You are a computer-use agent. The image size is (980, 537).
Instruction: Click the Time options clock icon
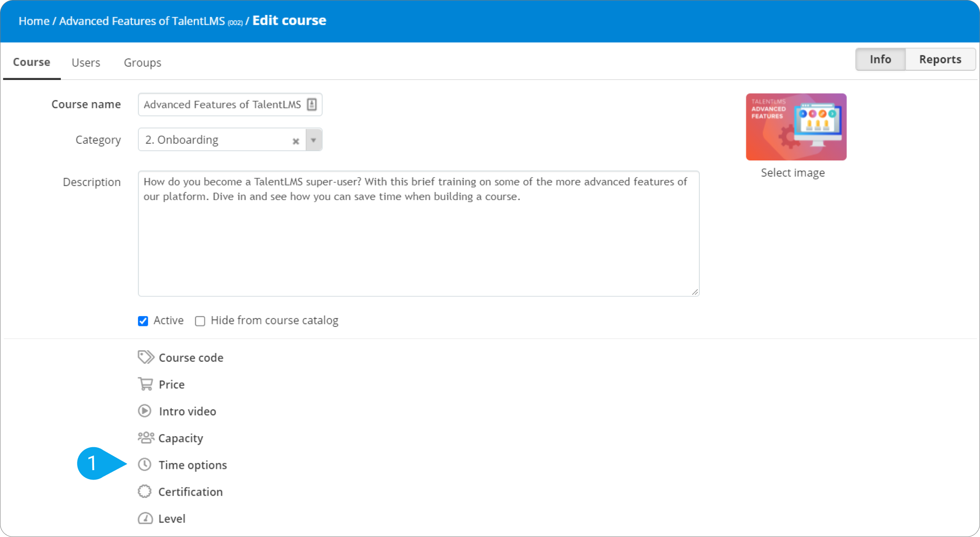(145, 465)
